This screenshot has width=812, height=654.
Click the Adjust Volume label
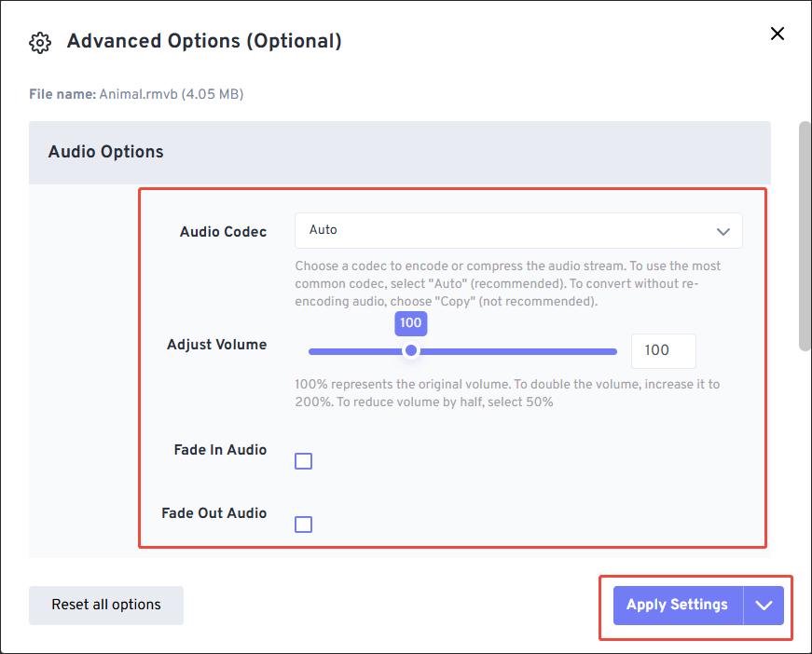(x=215, y=345)
